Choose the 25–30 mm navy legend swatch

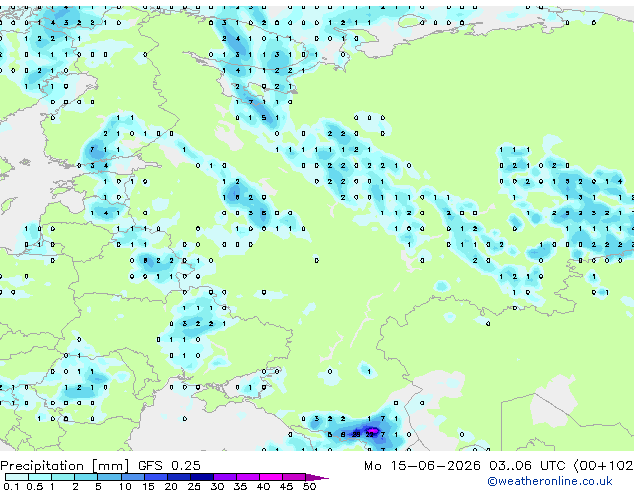click(201, 477)
